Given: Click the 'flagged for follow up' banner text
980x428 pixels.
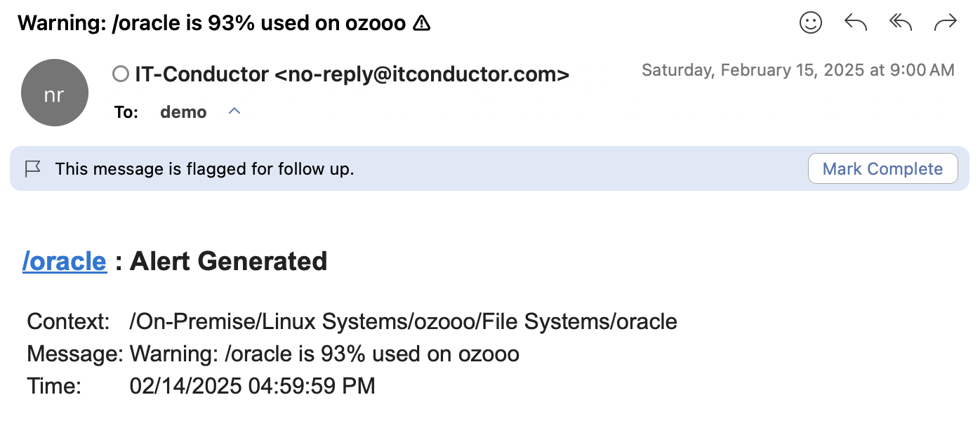Looking at the screenshot, I should [x=204, y=169].
